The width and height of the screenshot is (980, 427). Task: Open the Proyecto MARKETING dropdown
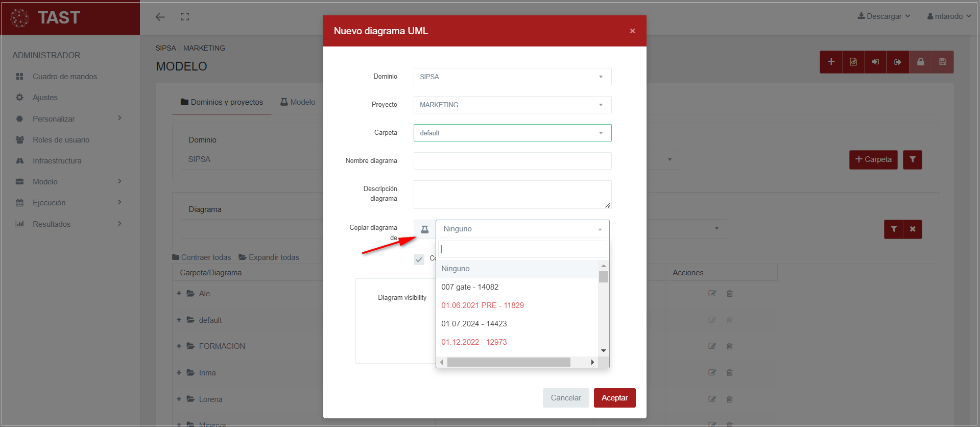[512, 105]
